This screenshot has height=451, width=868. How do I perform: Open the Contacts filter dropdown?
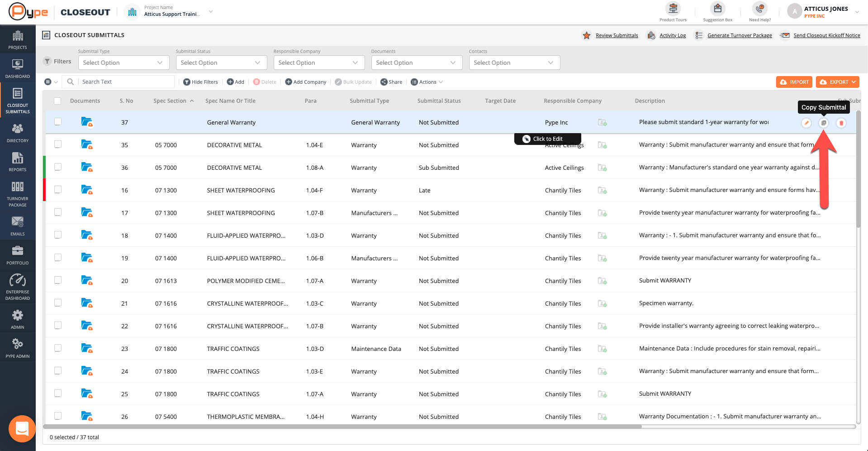tap(514, 62)
